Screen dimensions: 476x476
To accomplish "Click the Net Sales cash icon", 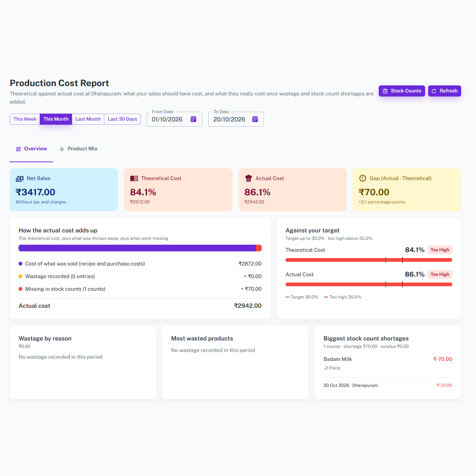I will [19, 179].
